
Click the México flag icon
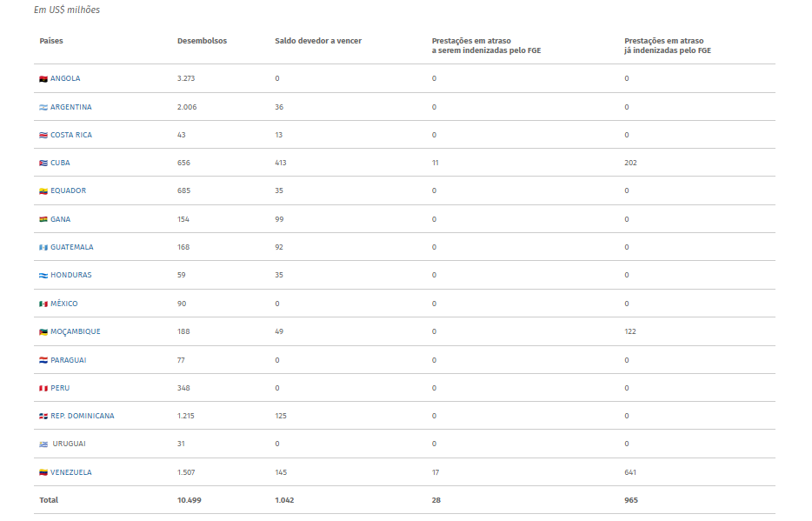(43, 304)
